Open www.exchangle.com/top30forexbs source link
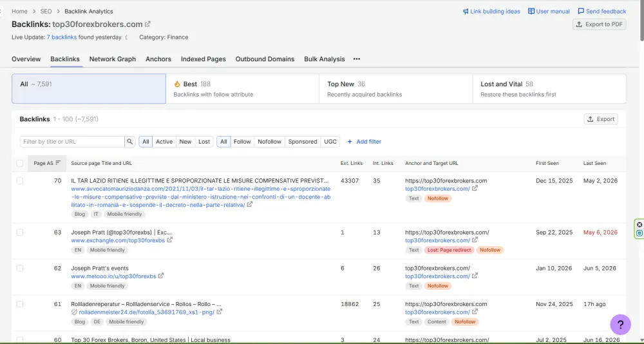This screenshot has height=344, width=644. (118, 240)
